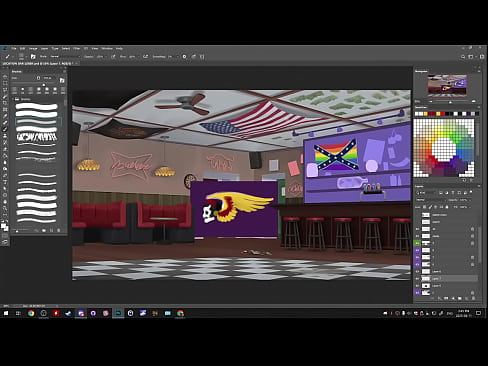488x366 pixels.
Task: Open Google Chrome from the taskbar
Action: click(x=31, y=313)
